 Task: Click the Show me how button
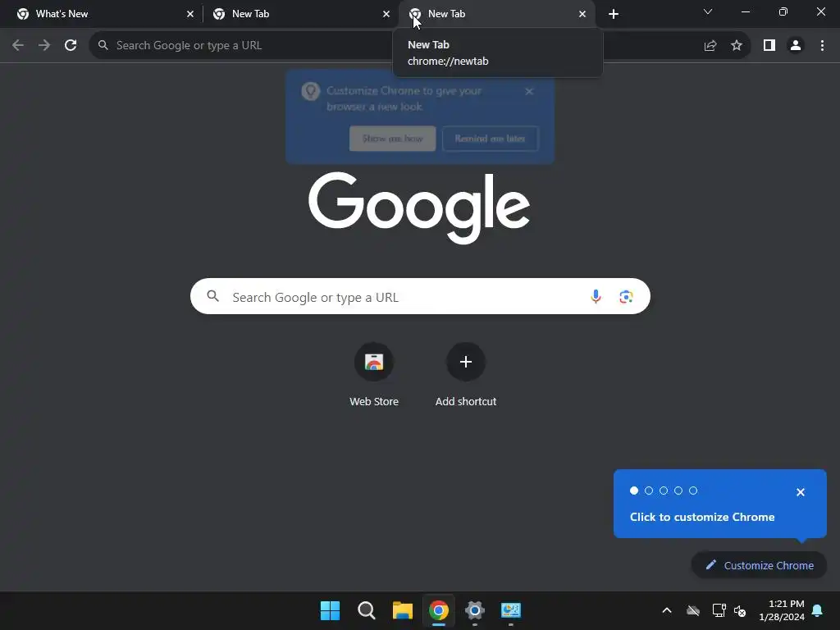pyautogui.click(x=393, y=139)
